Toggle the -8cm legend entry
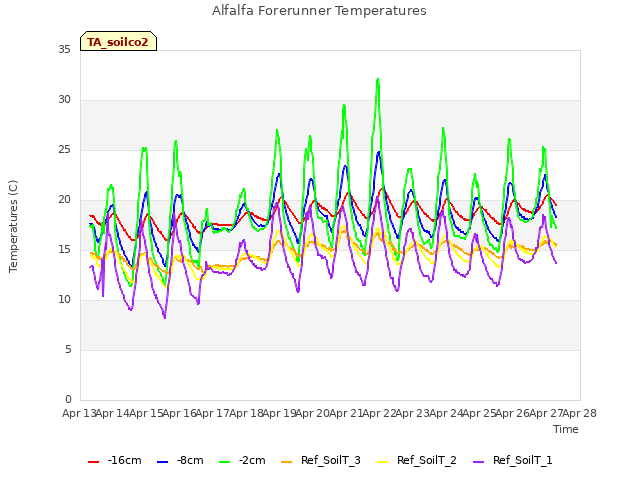Image resolution: width=640 pixels, height=480 pixels. (180, 460)
